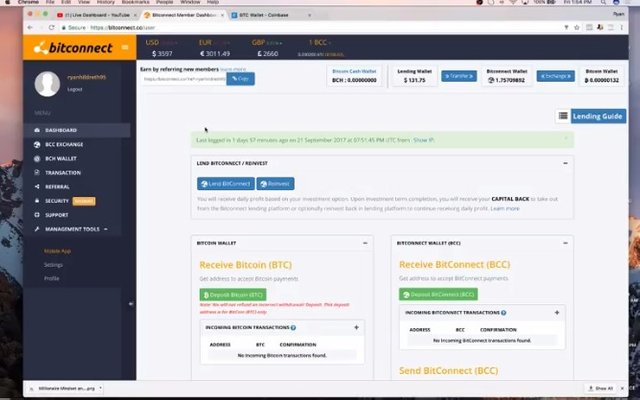Click the Lend BitConnect button

coord(226,184)
